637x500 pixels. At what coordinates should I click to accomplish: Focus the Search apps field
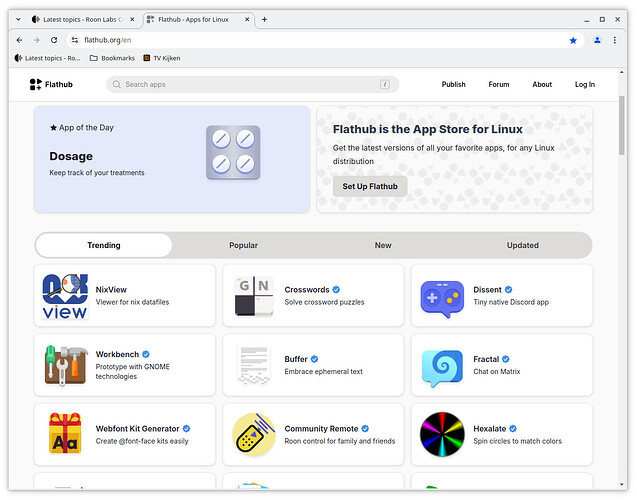coord(252,84)
